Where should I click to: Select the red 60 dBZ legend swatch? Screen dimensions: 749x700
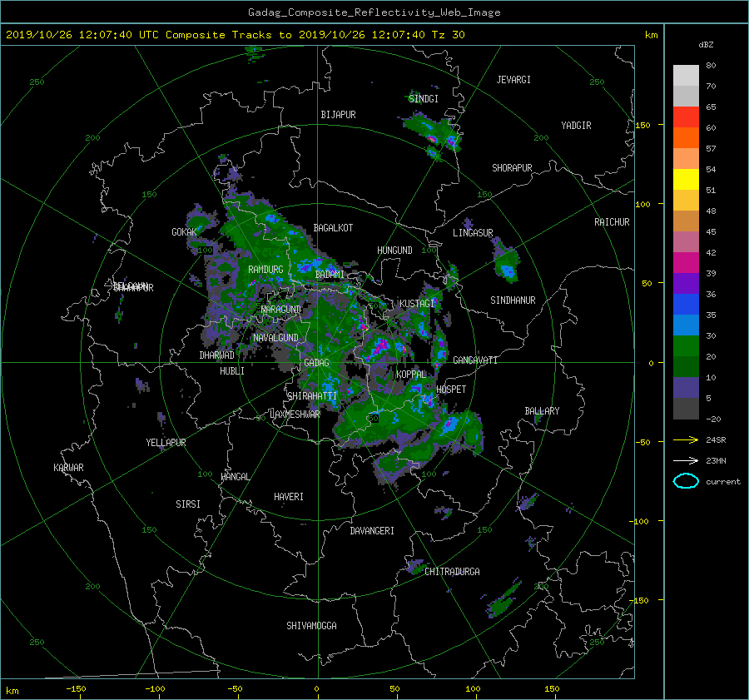coord(686,117)
